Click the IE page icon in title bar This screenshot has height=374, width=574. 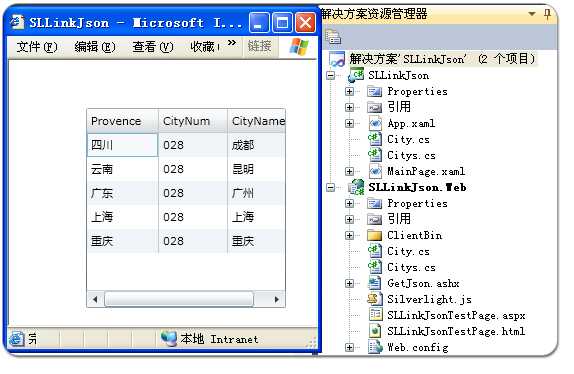point(17,22)
